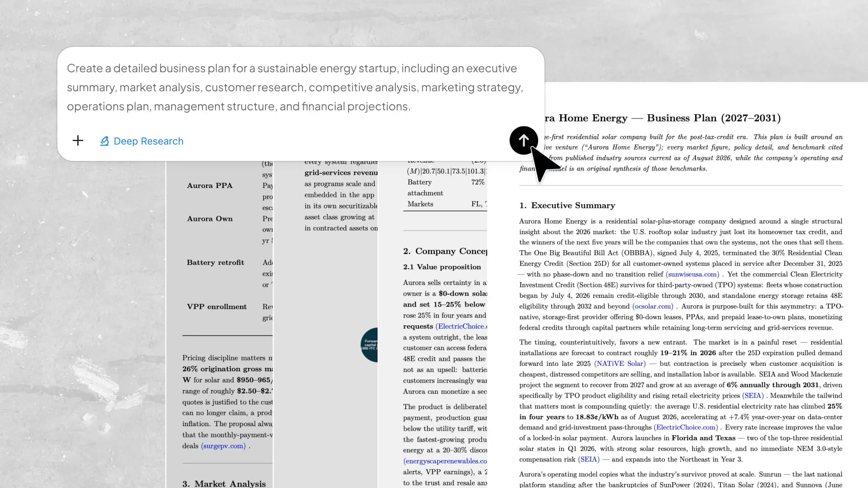Open the sunwiseusa.com citation link
This screenshot has height=488, width=868.
[x=692, y=274]
